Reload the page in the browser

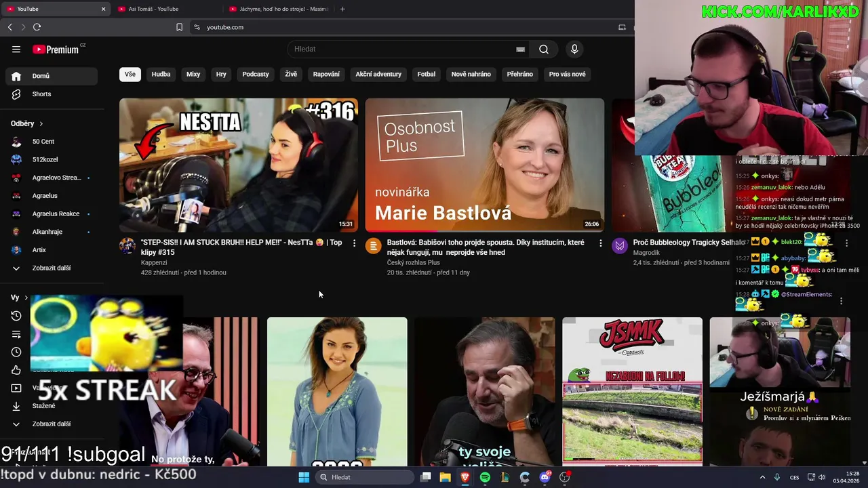pos(37,27)
